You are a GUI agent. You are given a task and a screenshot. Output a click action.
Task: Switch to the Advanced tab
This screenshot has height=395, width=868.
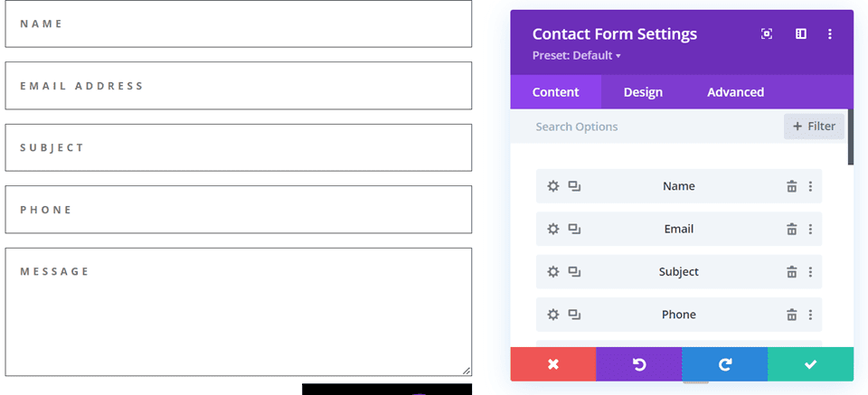[735, 92]
